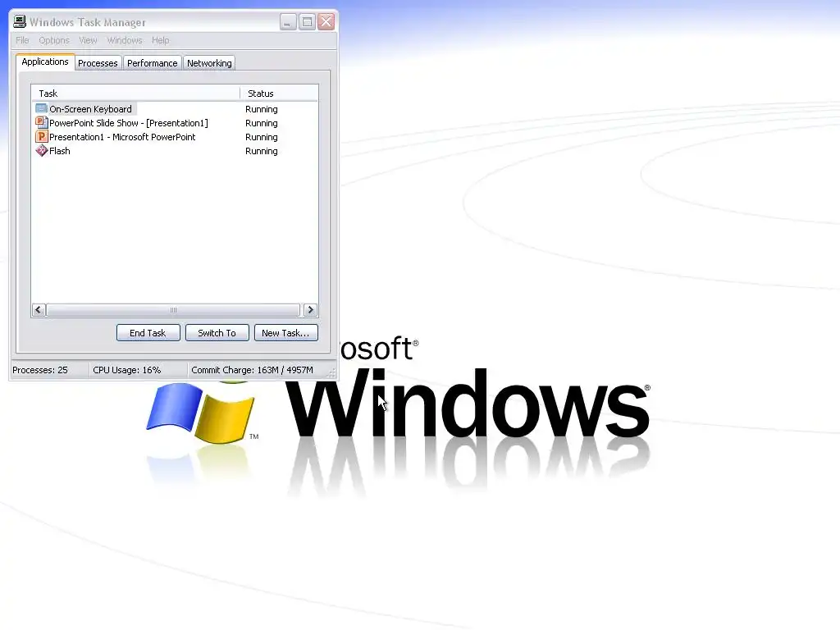Open the View menu
840x630 pixels.
coord(88,40)
